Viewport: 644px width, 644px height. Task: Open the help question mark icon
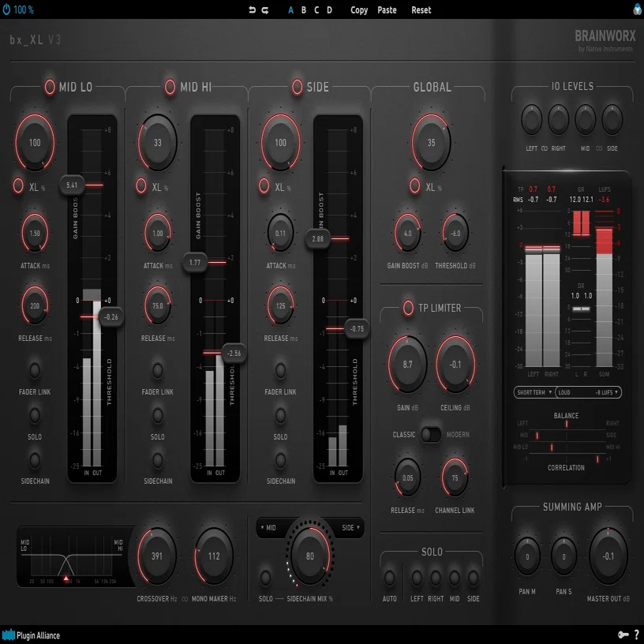636,635
